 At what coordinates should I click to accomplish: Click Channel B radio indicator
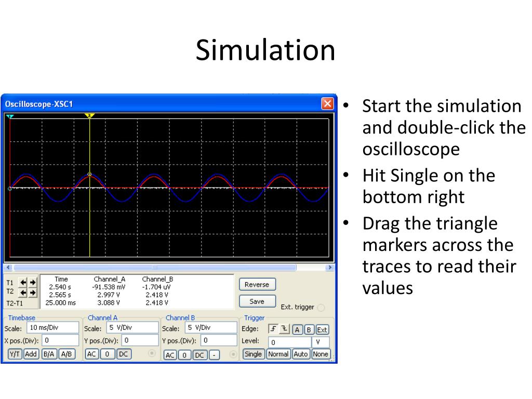(x=233, y=354)
